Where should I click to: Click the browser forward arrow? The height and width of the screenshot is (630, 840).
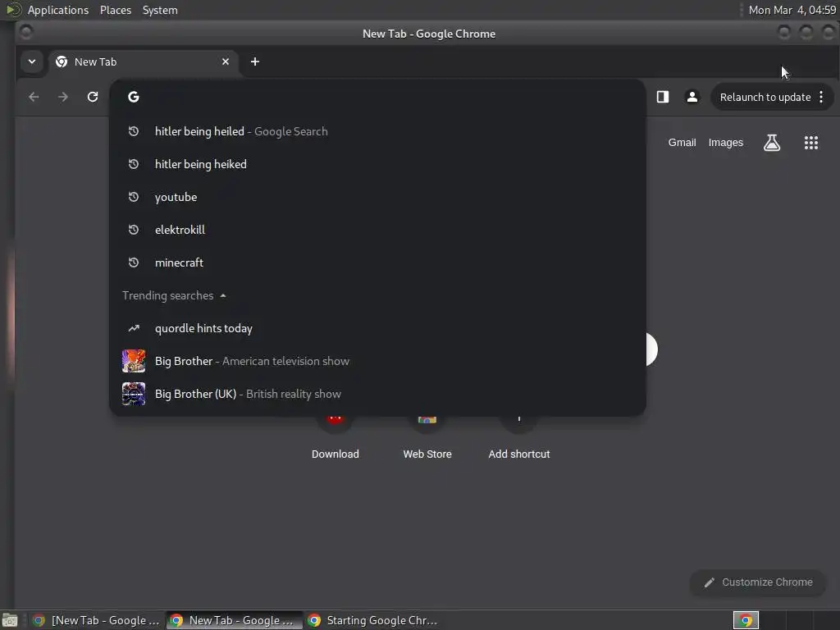click(63, 97)
